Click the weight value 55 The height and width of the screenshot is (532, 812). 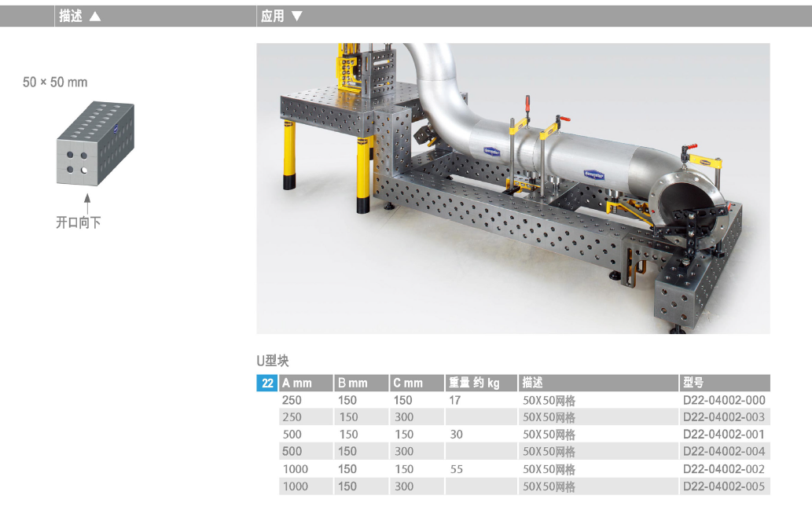click(x=456, y=469)
